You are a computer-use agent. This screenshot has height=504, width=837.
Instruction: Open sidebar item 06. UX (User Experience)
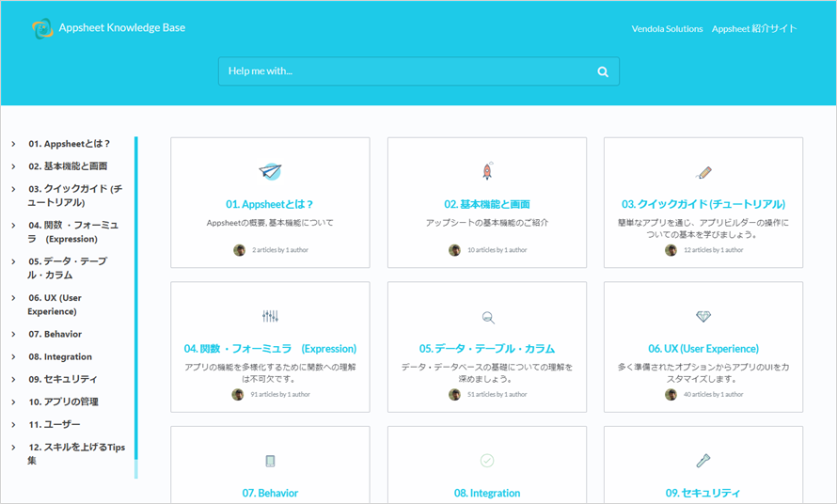tap(55, 305)
